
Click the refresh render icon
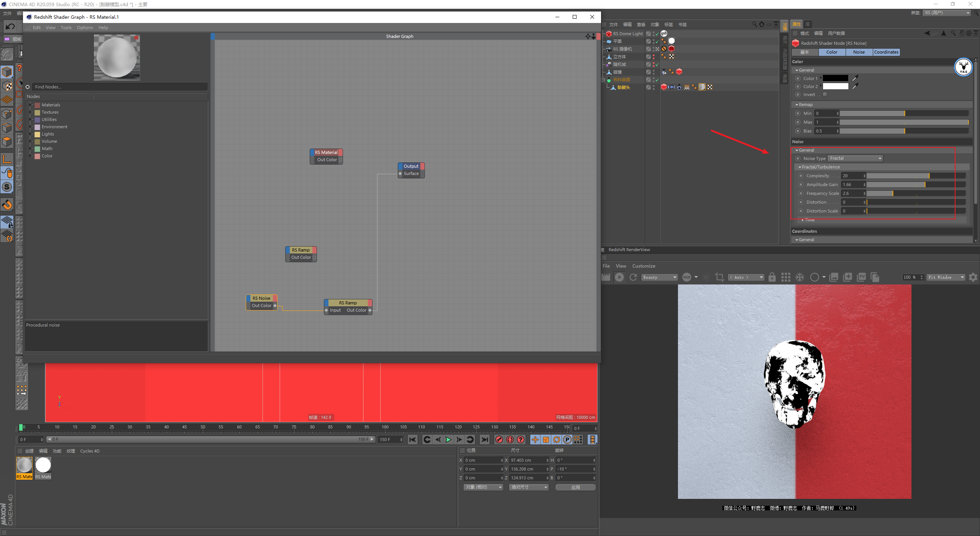coord(633,277)
